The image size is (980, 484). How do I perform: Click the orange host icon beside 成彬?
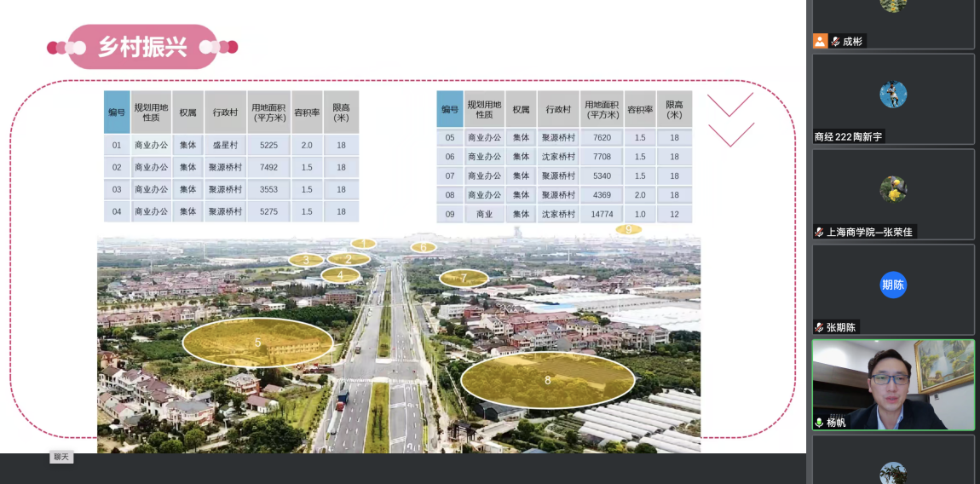[x=820, y=41]
